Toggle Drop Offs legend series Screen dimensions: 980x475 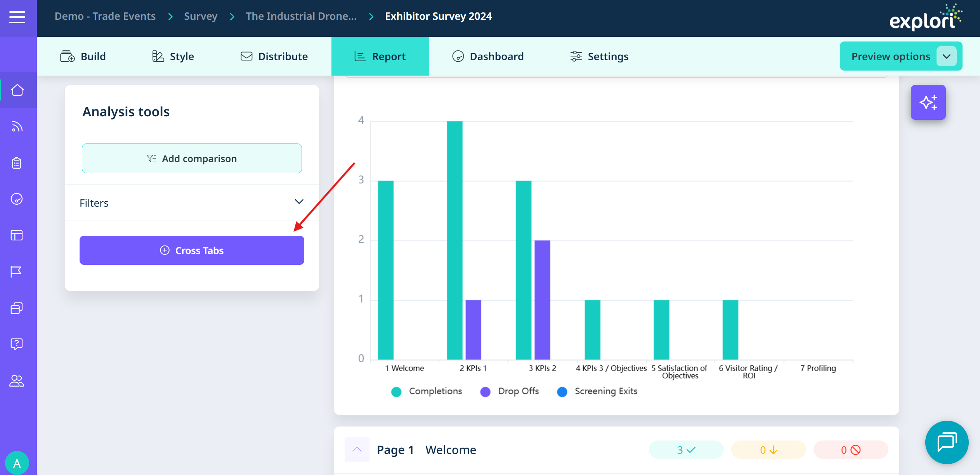(x=509, y=391)
